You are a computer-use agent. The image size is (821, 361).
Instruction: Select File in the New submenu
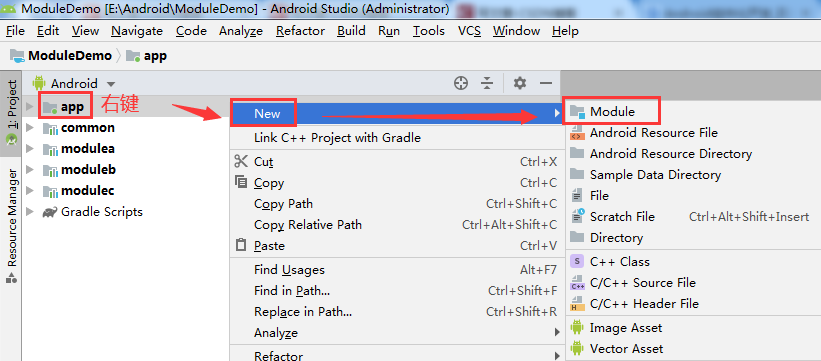pyautogui.click(x=693, y=195)
